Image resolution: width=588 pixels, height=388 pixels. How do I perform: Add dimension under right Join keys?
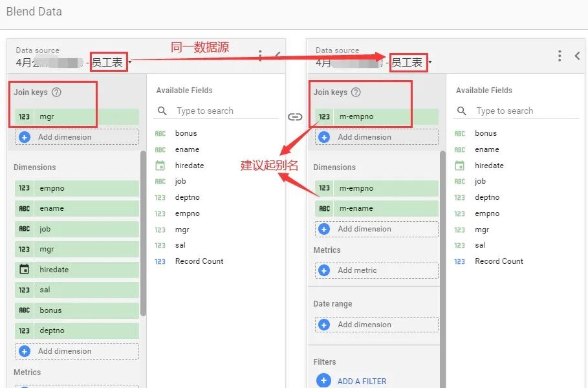[376, 137]
